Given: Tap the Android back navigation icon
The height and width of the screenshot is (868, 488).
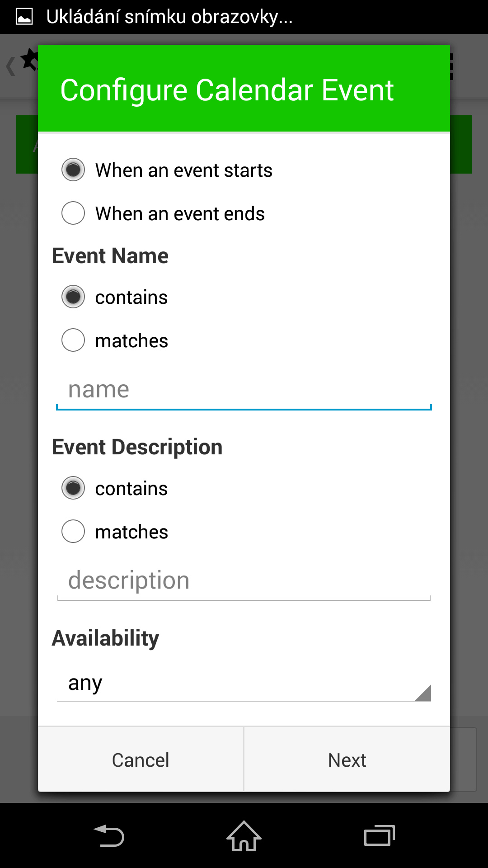Looking at the screenshot, I should click(109, 835).
